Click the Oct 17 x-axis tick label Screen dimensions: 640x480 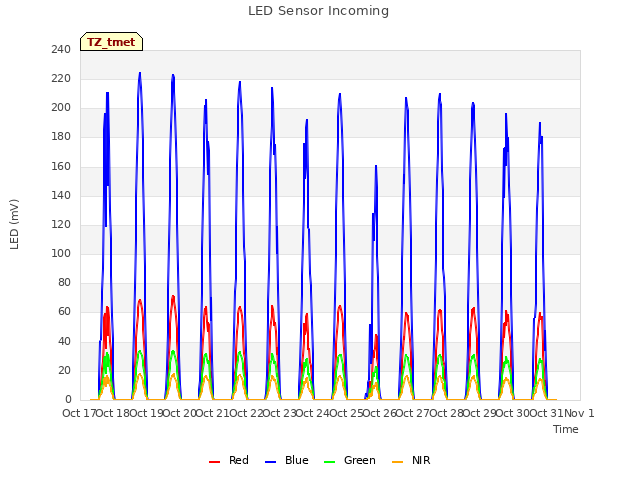(x=79, y=413)
